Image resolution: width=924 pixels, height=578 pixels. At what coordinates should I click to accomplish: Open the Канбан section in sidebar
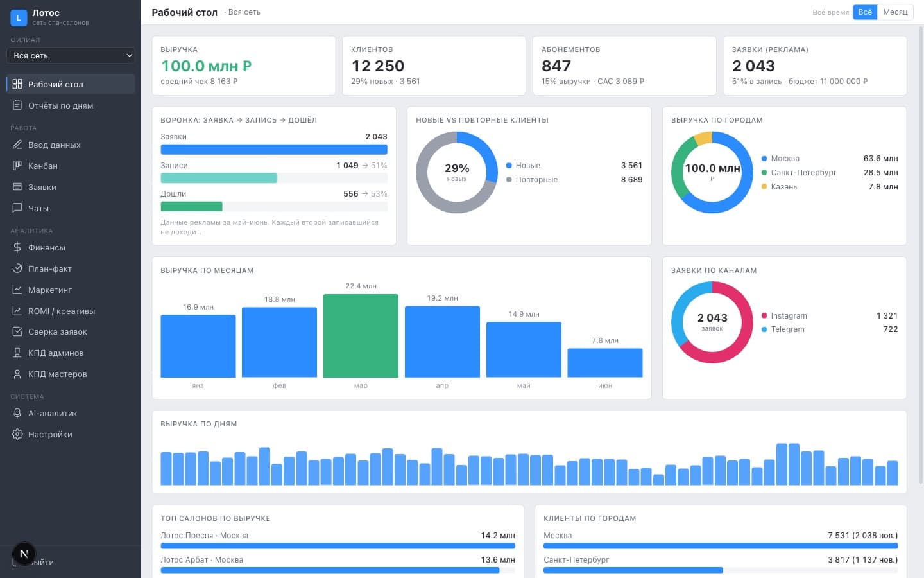(71, 166)
